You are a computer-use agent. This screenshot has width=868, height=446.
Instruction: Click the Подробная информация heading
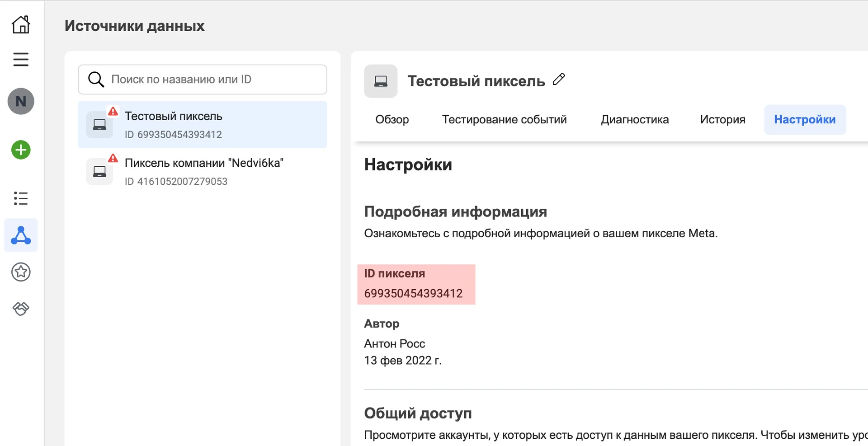point(456,211)
